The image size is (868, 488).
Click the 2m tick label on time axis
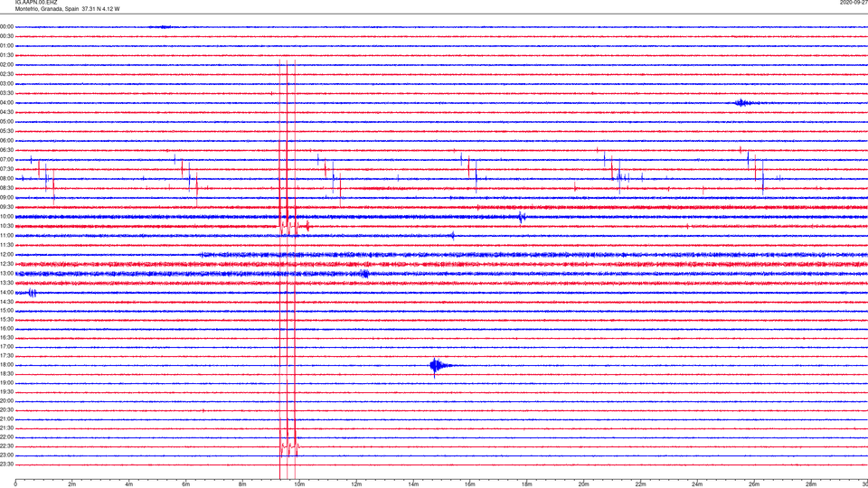[x=72, y=484]
